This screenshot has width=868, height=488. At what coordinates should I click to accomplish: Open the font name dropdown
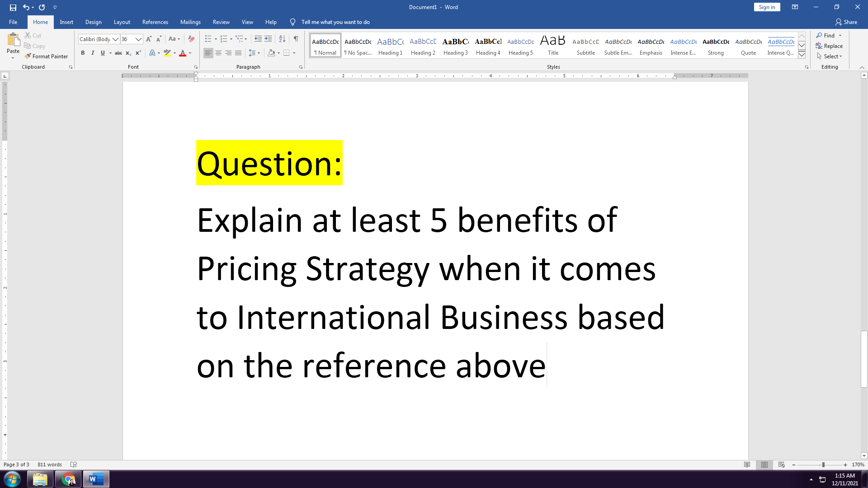116,39
